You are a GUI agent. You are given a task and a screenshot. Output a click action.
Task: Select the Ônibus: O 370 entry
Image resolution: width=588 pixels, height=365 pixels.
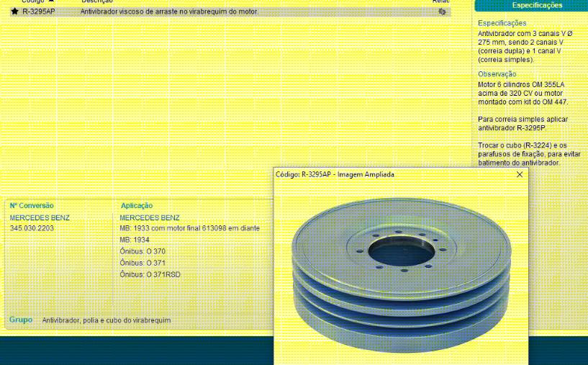coord(143,251)
